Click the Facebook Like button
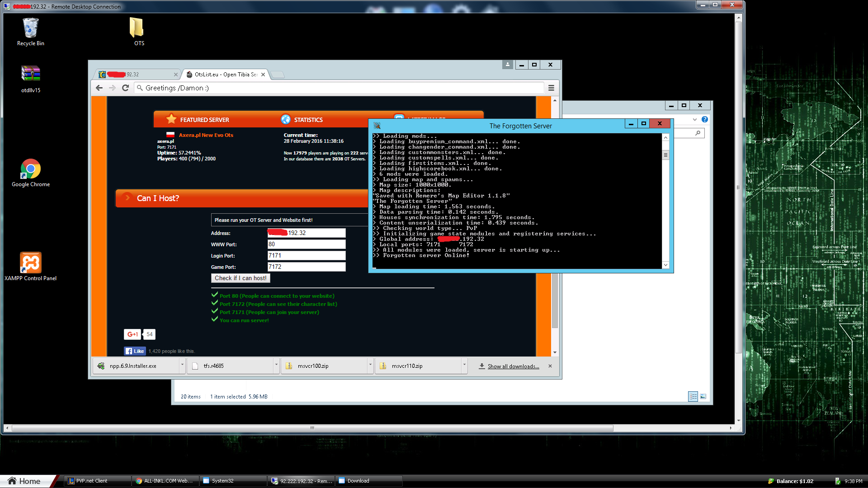This screenshot has width=868, height=488. tap(135, 351)
